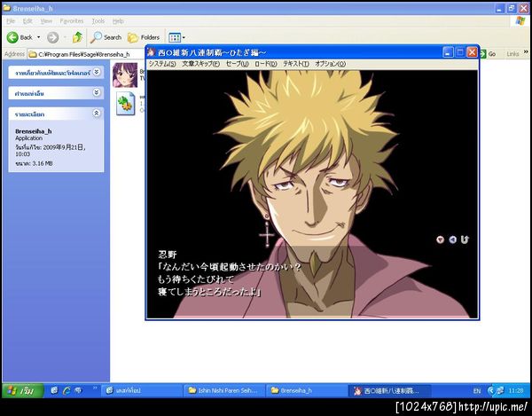Collapse the second task pane section
532x416 pixels.
point(97,92)
